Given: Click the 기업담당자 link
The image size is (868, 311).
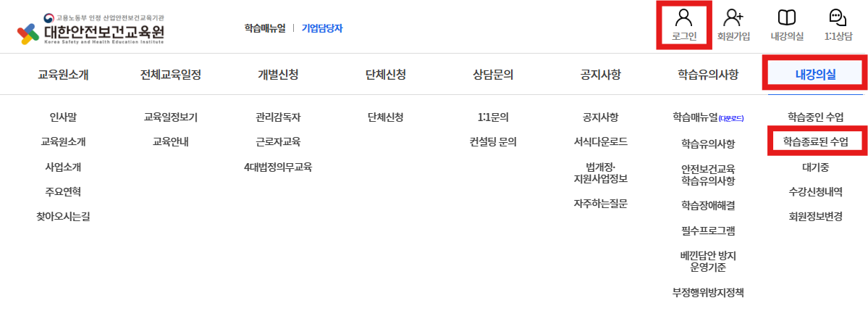Looking at the screenshot, I should (x=321, y=28).
